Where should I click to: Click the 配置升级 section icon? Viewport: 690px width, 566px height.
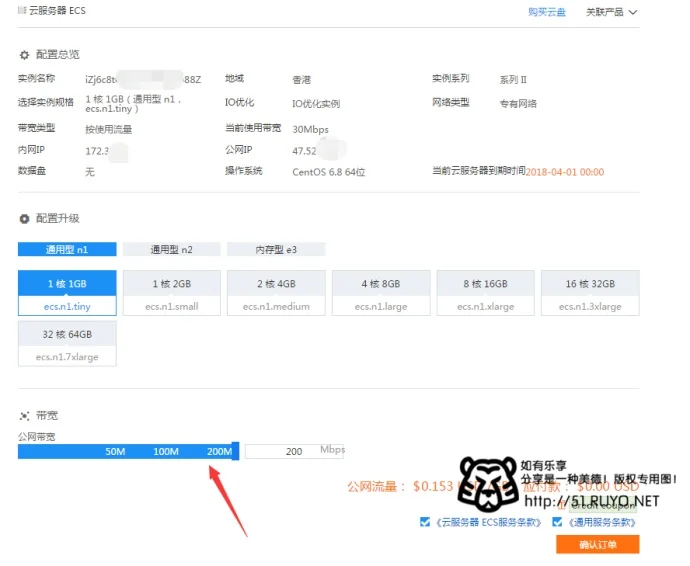point(24,219)
